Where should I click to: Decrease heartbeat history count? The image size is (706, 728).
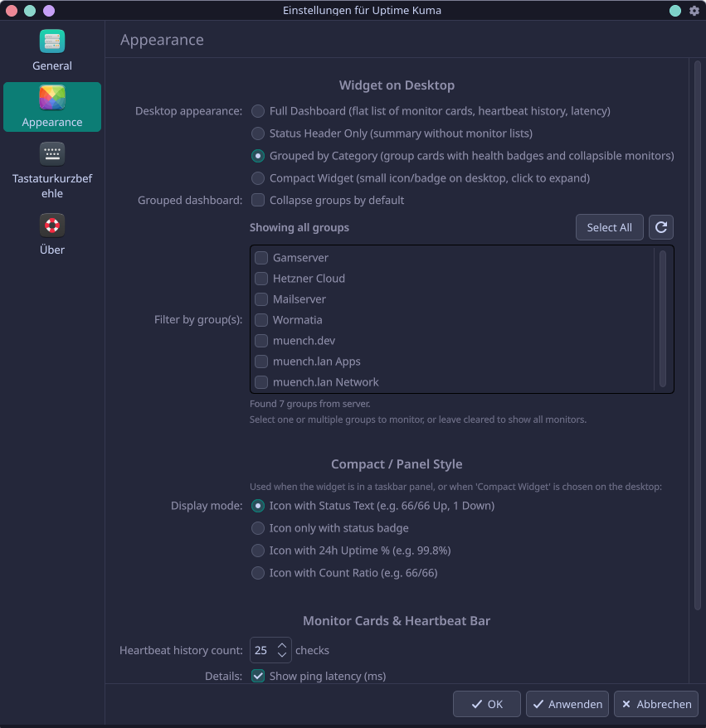pos(282,655)
